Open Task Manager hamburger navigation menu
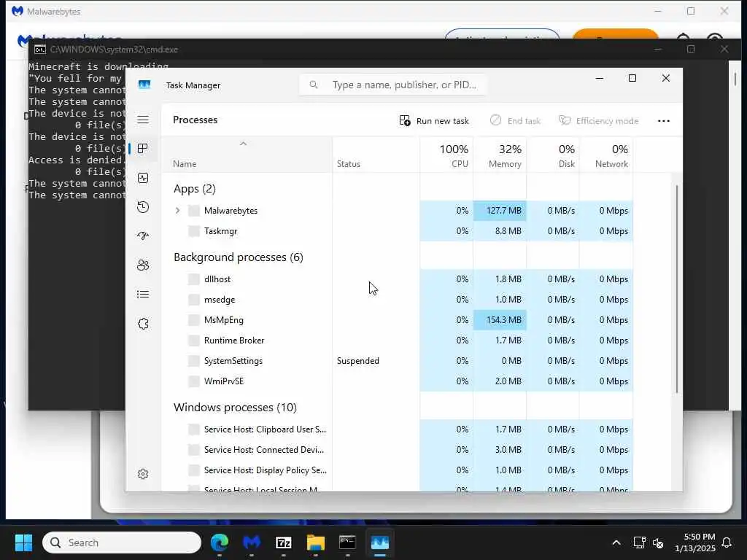This screenshot has height=560, width=747. 143,120
